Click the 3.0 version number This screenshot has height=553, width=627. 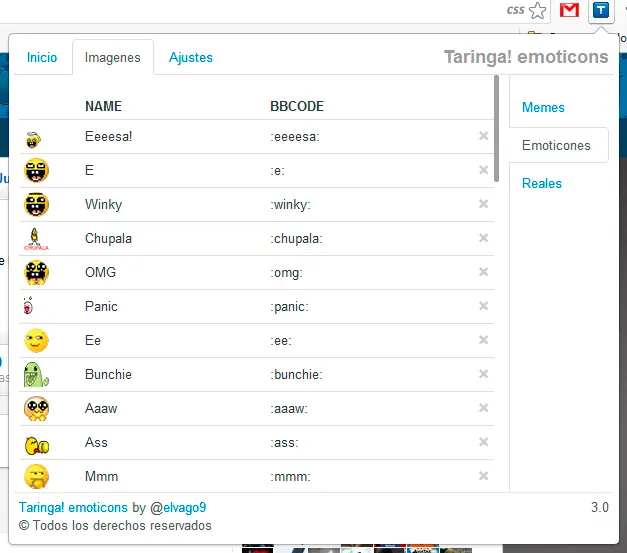(600, 507)
